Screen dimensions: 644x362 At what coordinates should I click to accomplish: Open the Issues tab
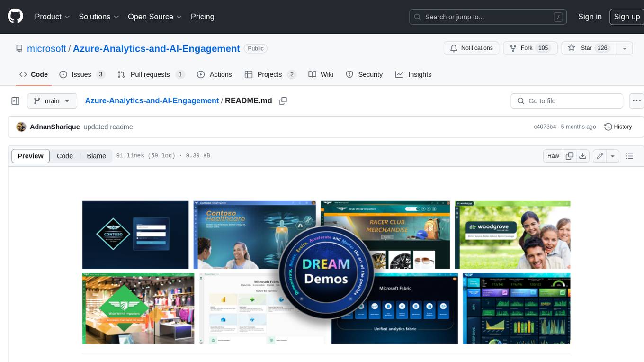pyautogui.click(x=81, y=74)
